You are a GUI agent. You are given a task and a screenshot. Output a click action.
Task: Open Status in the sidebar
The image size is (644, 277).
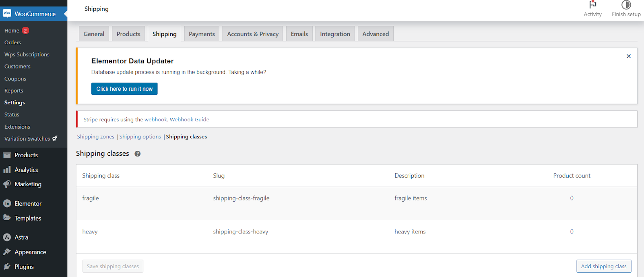click(12, 115)
